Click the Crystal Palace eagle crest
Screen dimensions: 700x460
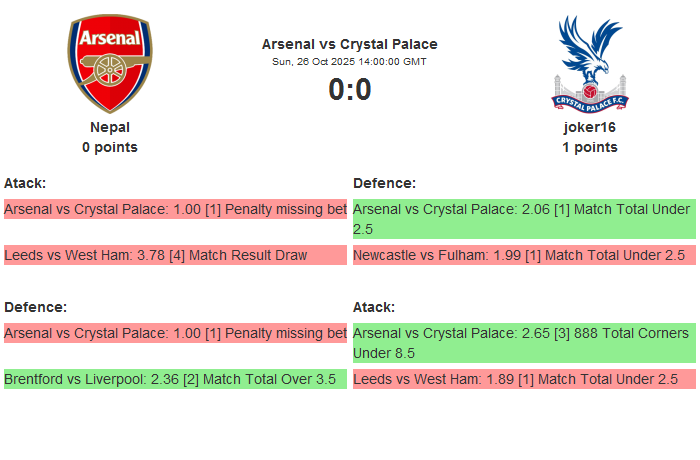[x=589, y=63]
